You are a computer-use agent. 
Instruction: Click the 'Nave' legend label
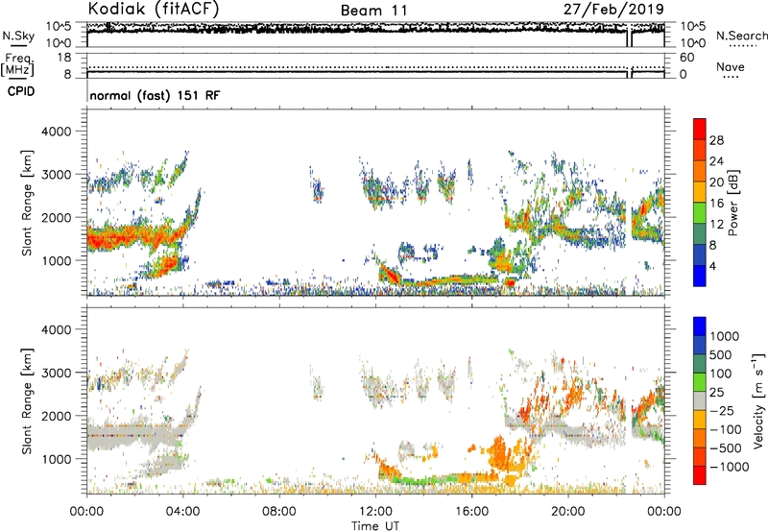pyautogui.click(x=731, y=66)
